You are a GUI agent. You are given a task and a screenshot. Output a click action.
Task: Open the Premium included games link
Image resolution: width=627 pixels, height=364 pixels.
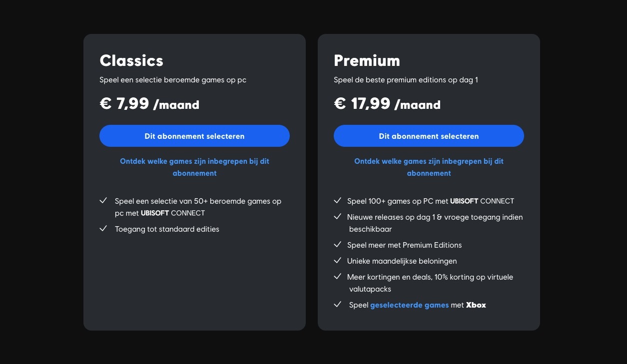coord(429,167)
